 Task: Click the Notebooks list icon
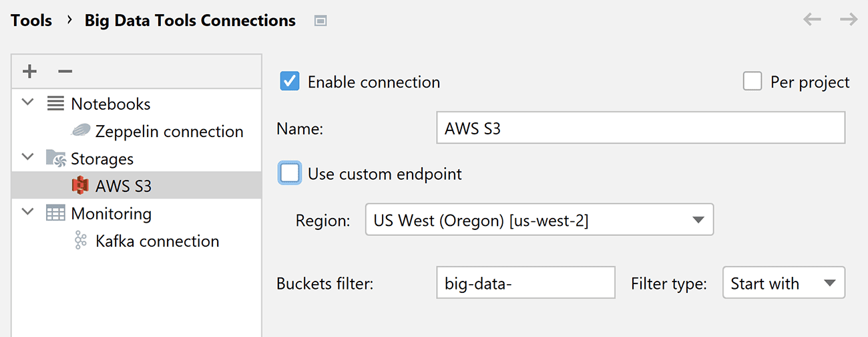[56, 104]
